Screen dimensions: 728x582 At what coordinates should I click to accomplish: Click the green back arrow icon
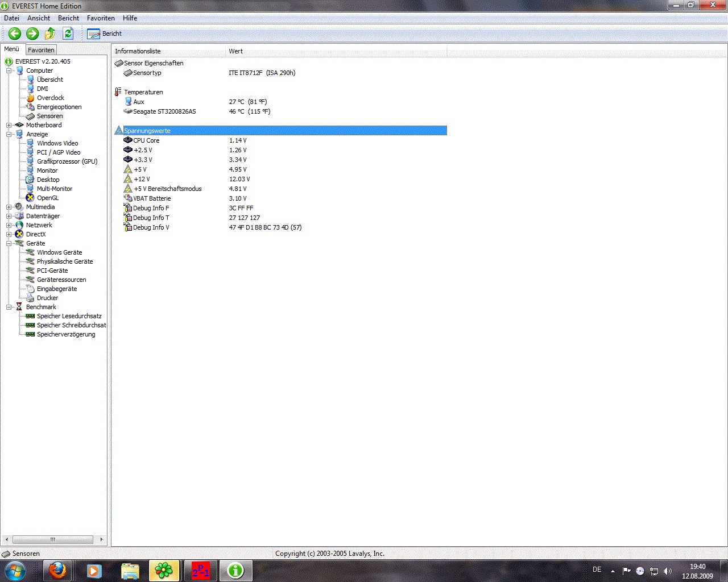click(15, 34)
